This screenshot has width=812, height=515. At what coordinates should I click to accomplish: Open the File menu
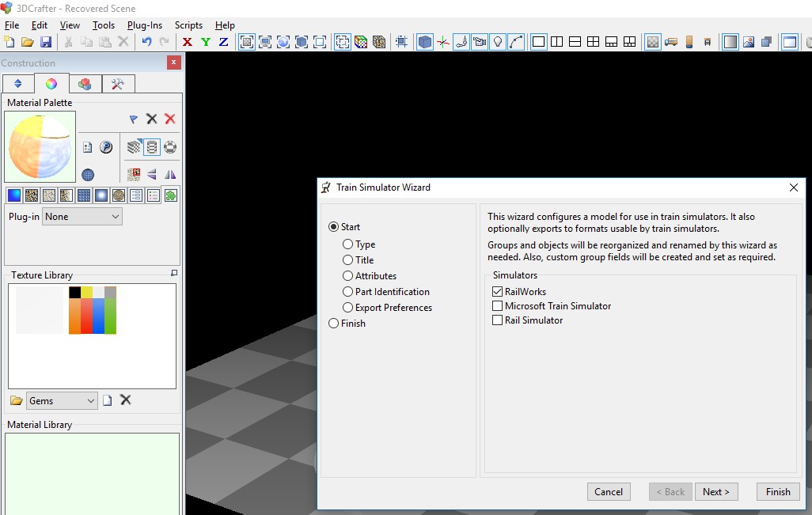pos(12,25)
